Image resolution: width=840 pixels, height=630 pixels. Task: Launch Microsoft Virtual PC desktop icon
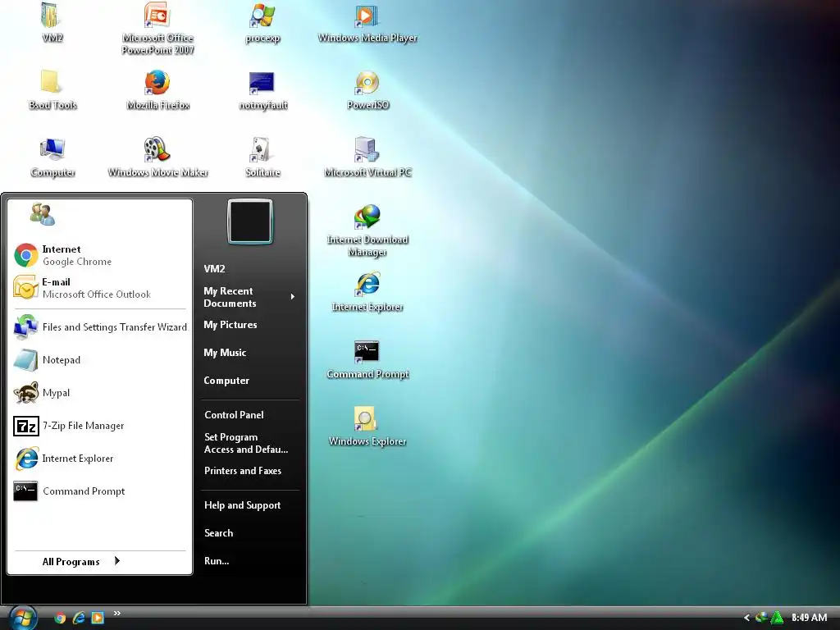click(x=367, y=157)
